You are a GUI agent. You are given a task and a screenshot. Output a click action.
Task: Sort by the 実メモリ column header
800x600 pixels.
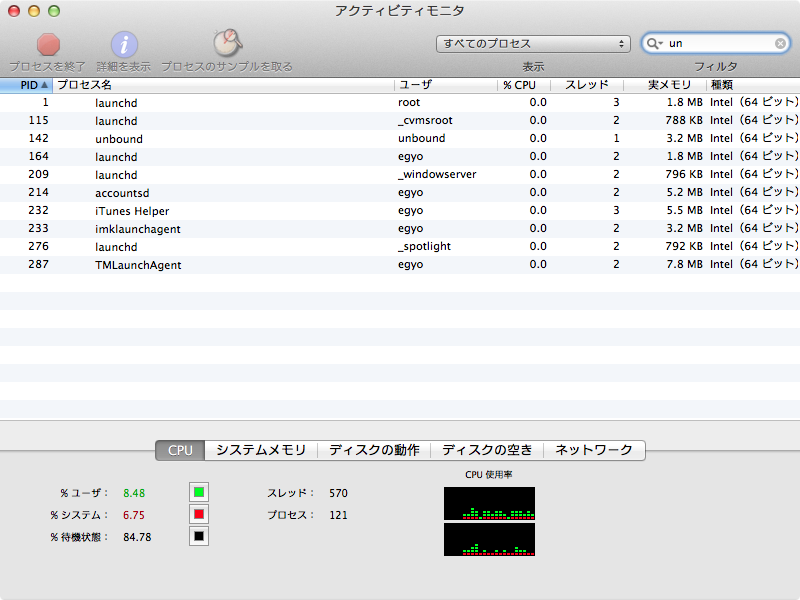[665, 85]
